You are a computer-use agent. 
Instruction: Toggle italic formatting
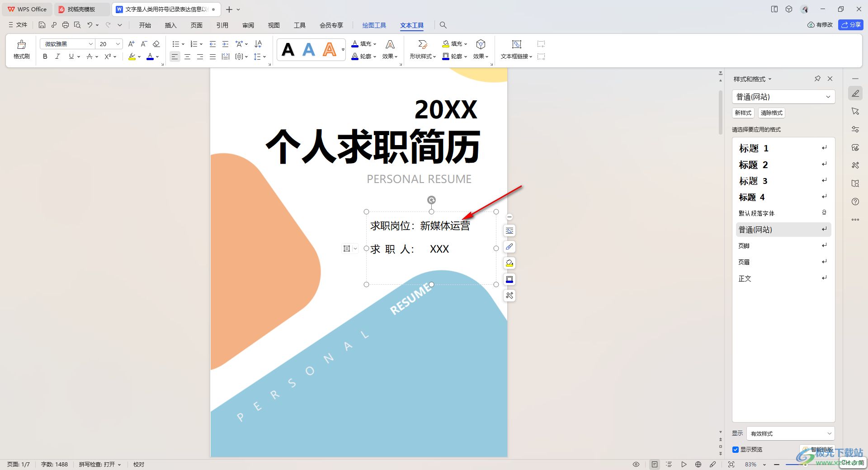57,56
